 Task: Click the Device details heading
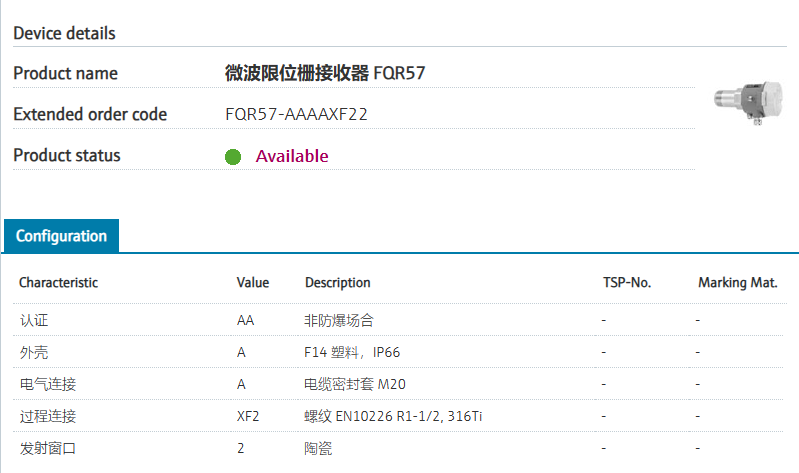[64, 33]
